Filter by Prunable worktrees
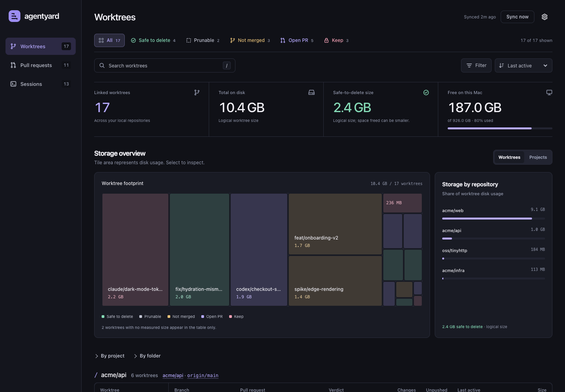This screenshot has width=565, height=392. [x=203, y=40]
